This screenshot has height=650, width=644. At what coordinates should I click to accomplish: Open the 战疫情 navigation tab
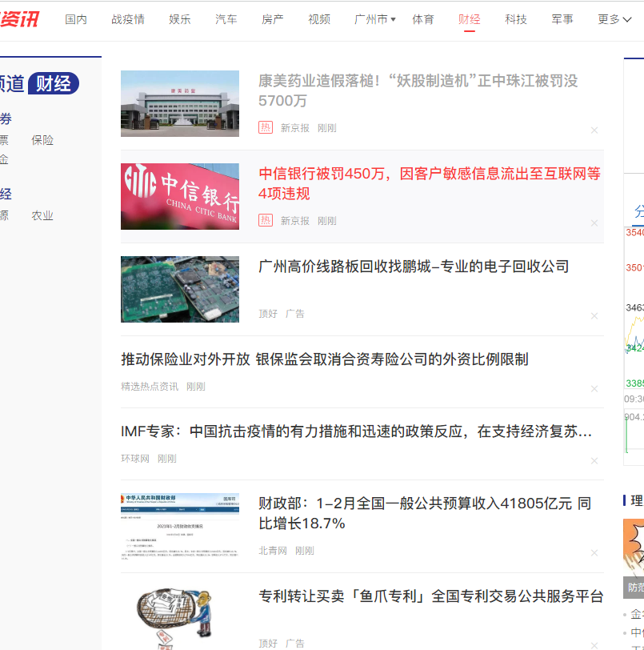(x=128, y=19)
